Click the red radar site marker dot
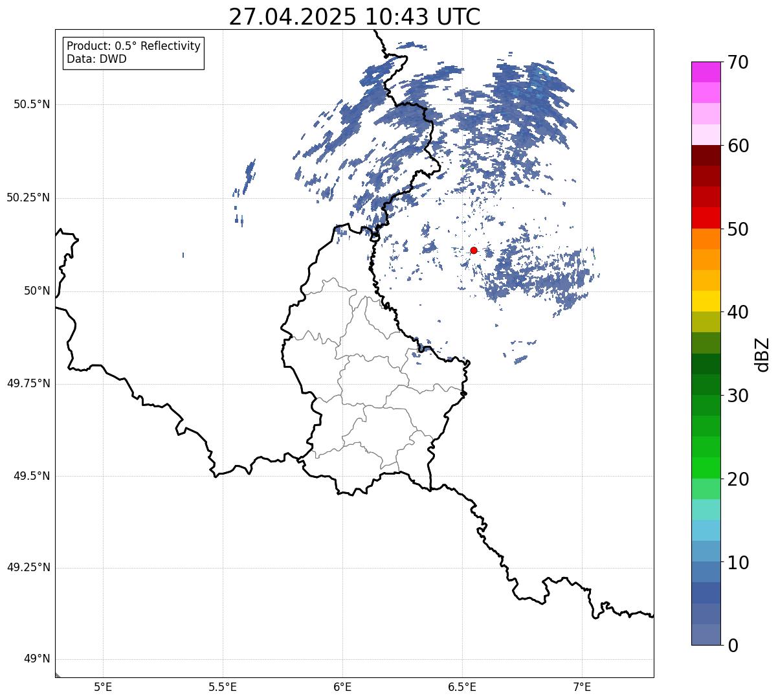 pyautogui.click(x=474, y=250)
